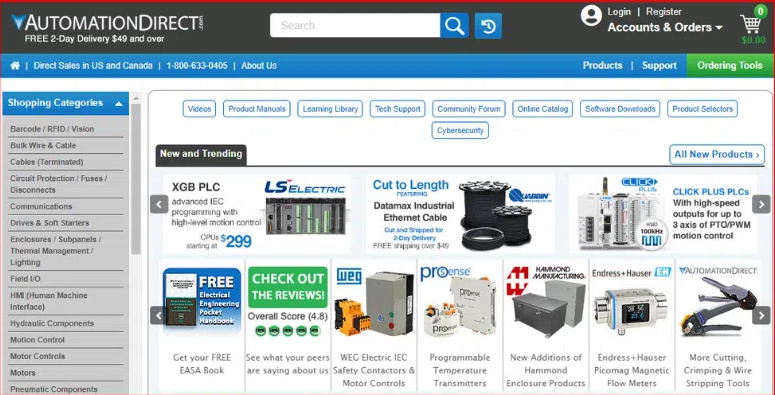Open the About Us link
The image size is (775, 395).
pos(259,65)
